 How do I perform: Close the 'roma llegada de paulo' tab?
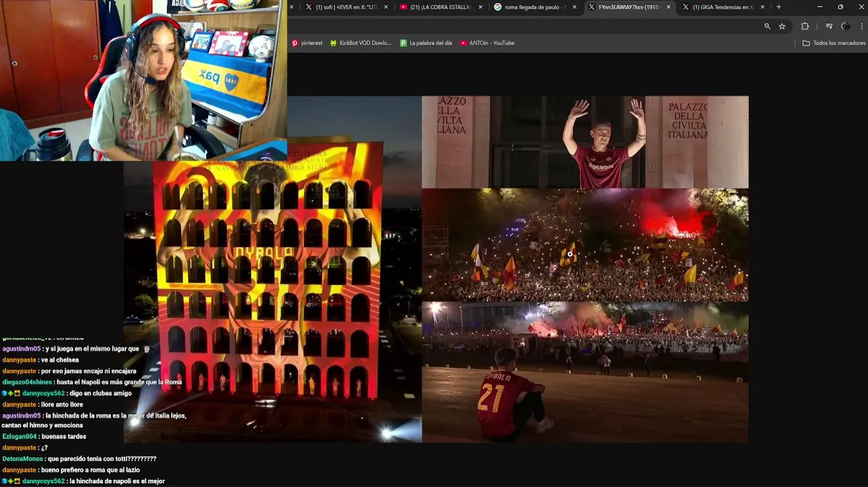[x=574, y=7]
